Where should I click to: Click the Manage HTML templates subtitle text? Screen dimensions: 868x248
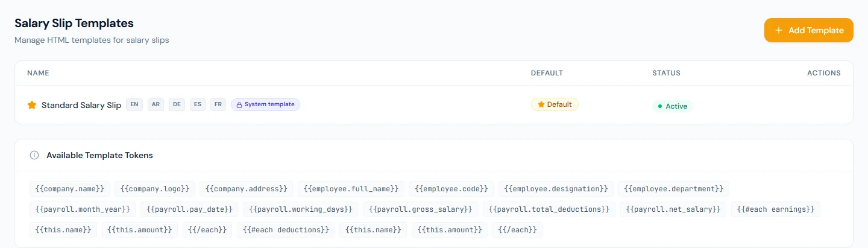pyautogui.click(x=92, y=40)
